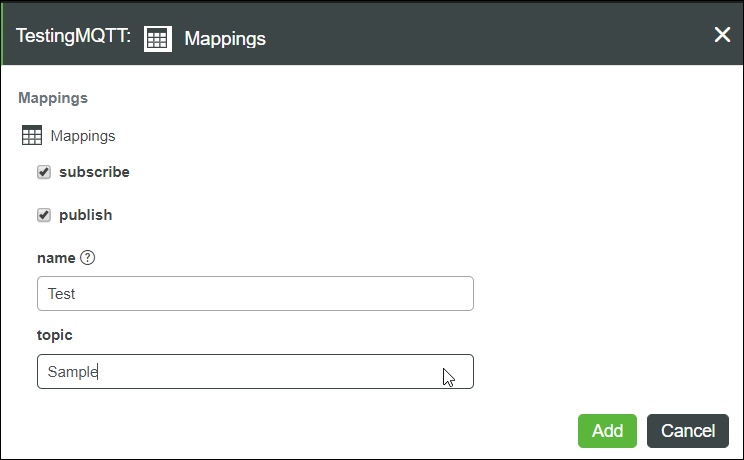
Task: Focus the name input field containing Test
Action: 255,294
